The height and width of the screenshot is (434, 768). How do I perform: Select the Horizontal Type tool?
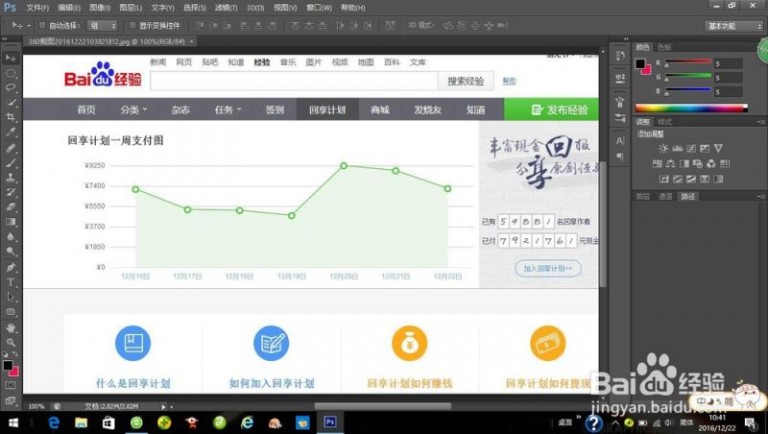pyautogui.click(x=10, y=282)
